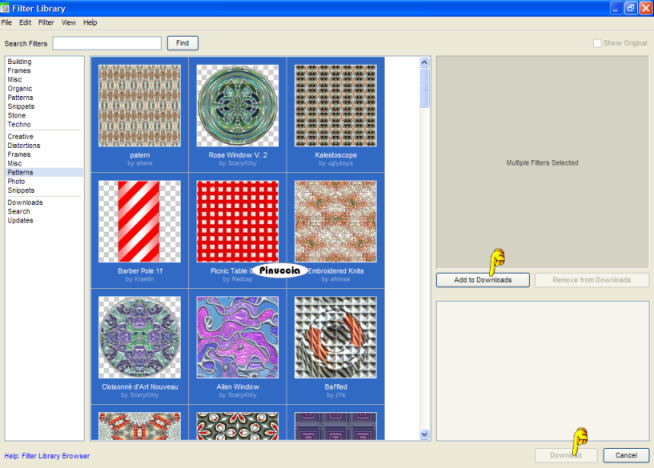Image resolution: width=654 pixels, height=468 pixels.
Task: Open the Filter menu
Action: [46, 23]
